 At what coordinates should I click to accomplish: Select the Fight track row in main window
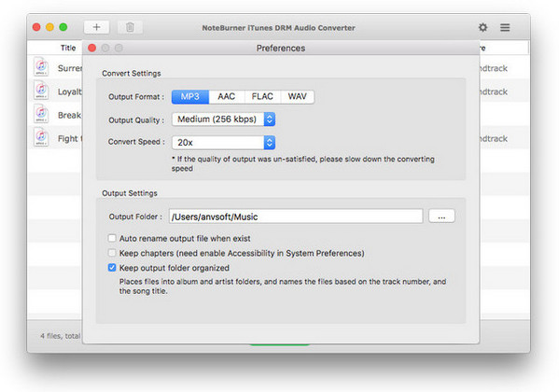(x=55, y=138)
